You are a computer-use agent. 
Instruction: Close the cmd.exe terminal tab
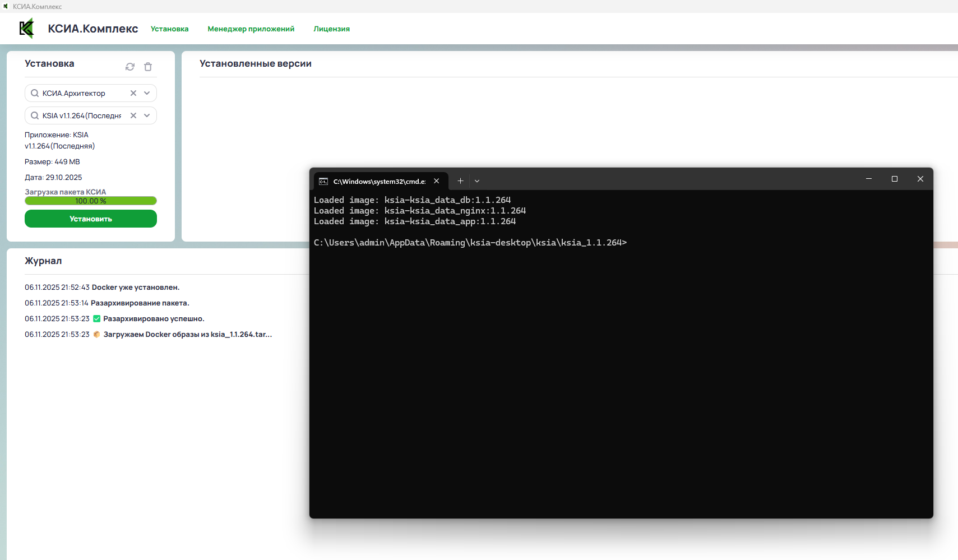click(437, 181)
